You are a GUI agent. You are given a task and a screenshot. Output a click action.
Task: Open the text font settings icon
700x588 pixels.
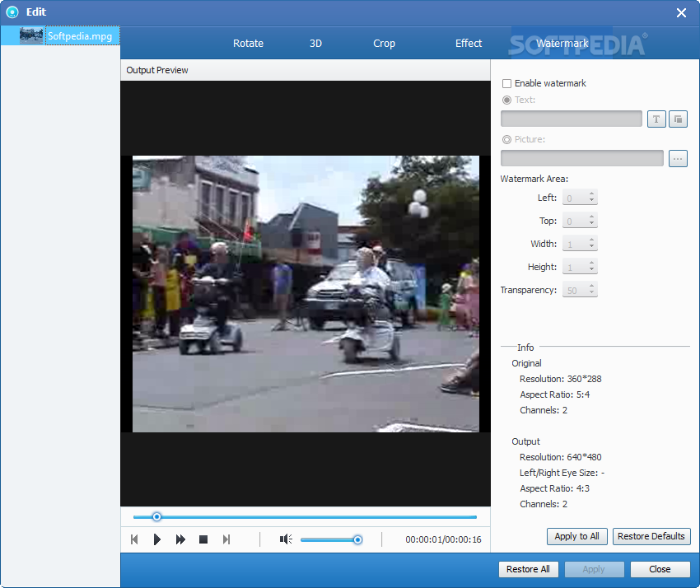[656, 119]
